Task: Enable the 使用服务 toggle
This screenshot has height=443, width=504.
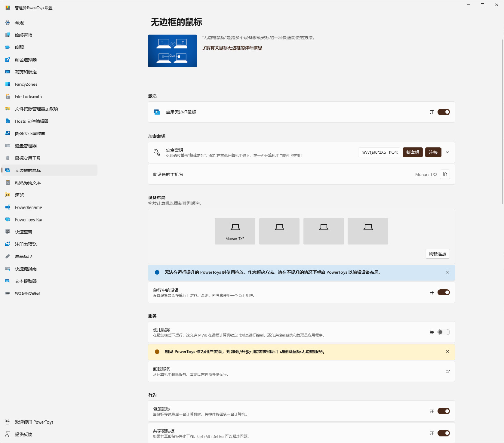Action: pyautogui.click(x=444, y=332)
